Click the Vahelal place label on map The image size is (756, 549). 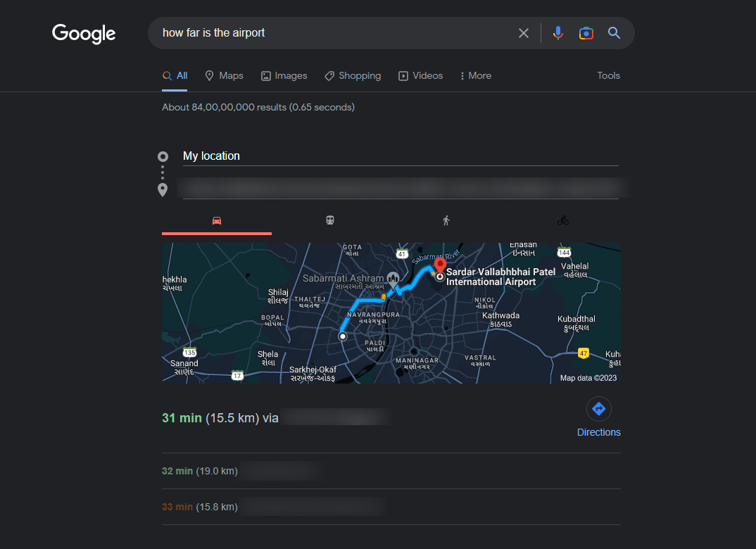tap(574, 270)
